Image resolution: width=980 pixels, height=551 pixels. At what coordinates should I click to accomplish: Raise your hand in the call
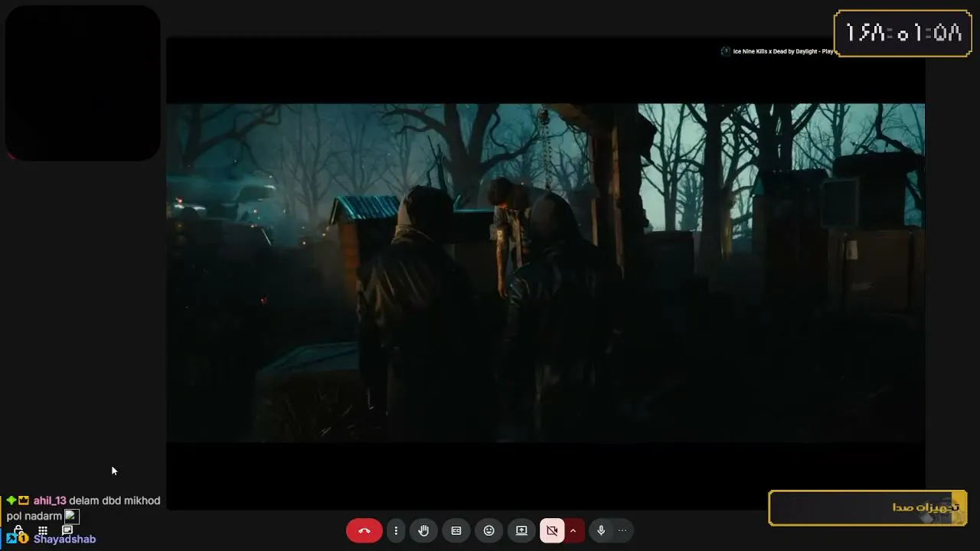point(423,530)
